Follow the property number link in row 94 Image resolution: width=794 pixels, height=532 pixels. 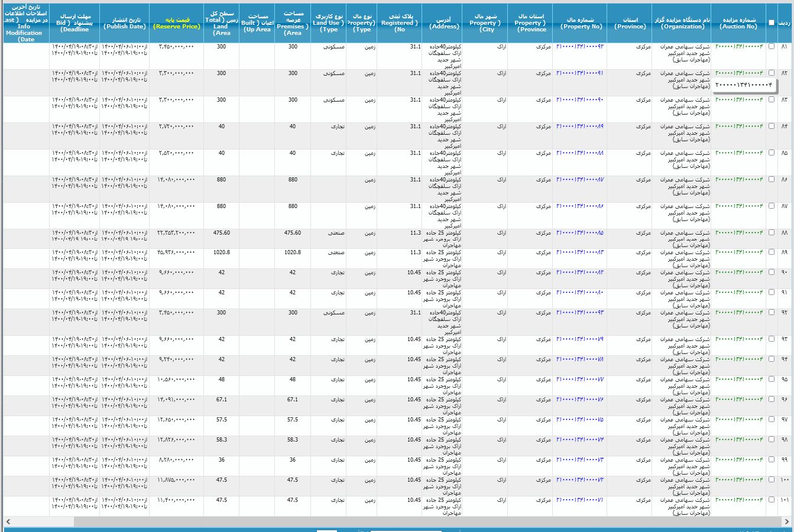(x=580, y=359)
